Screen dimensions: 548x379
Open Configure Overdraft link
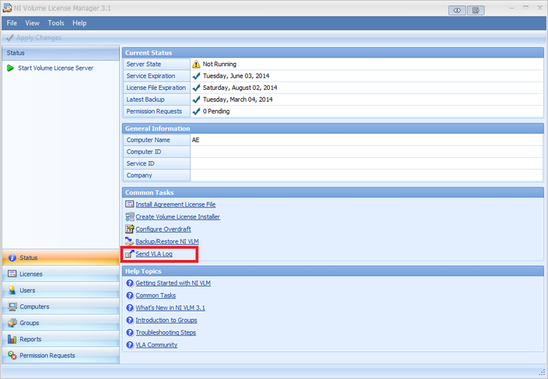[163, 229]
